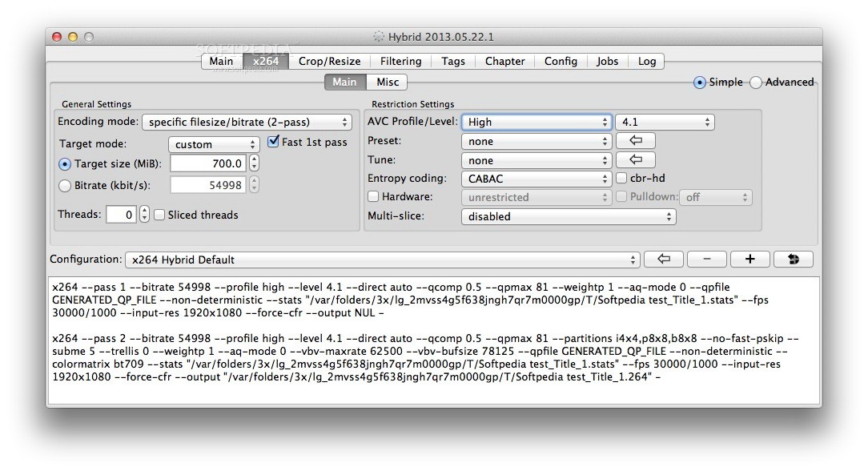Select the x264 tab
This screenshot has height=471, width=868.
pyautogui.click(x=266, y=61)
